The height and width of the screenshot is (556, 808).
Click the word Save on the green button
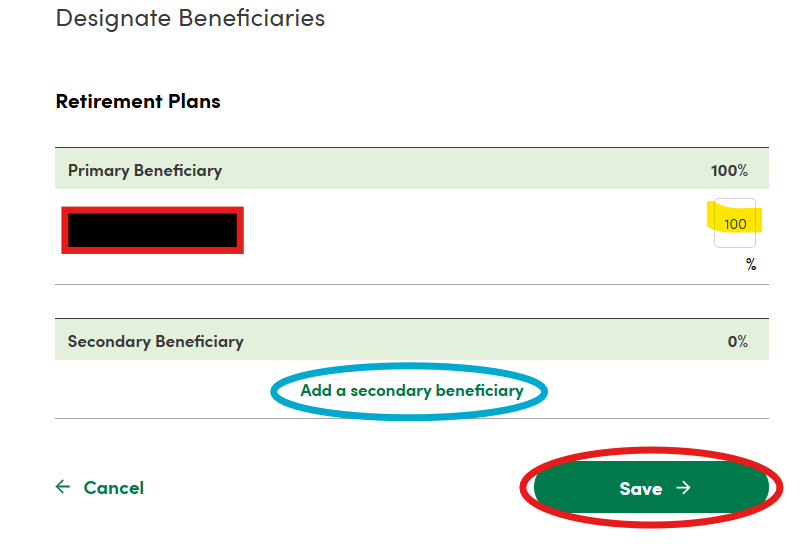click(x=640, y=488)
